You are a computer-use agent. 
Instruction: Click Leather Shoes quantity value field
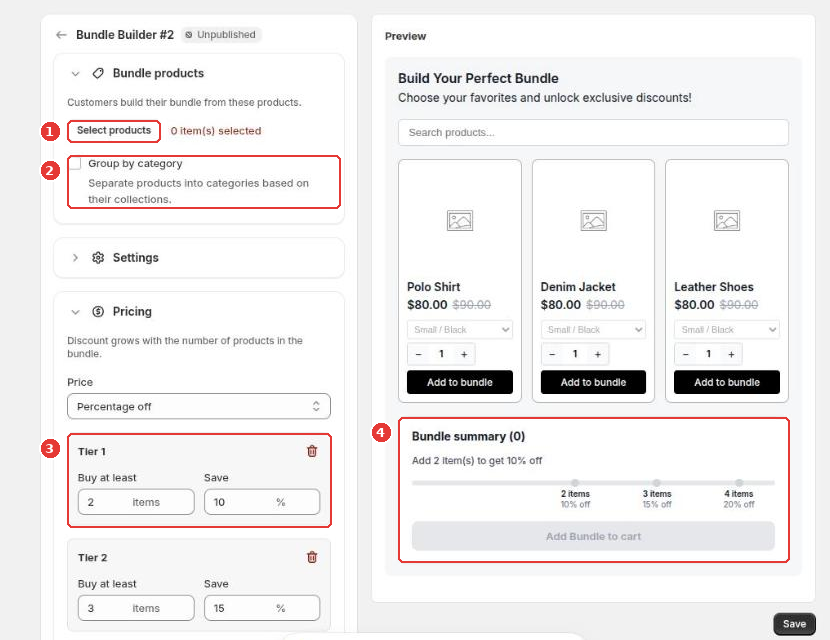point(709,354)
